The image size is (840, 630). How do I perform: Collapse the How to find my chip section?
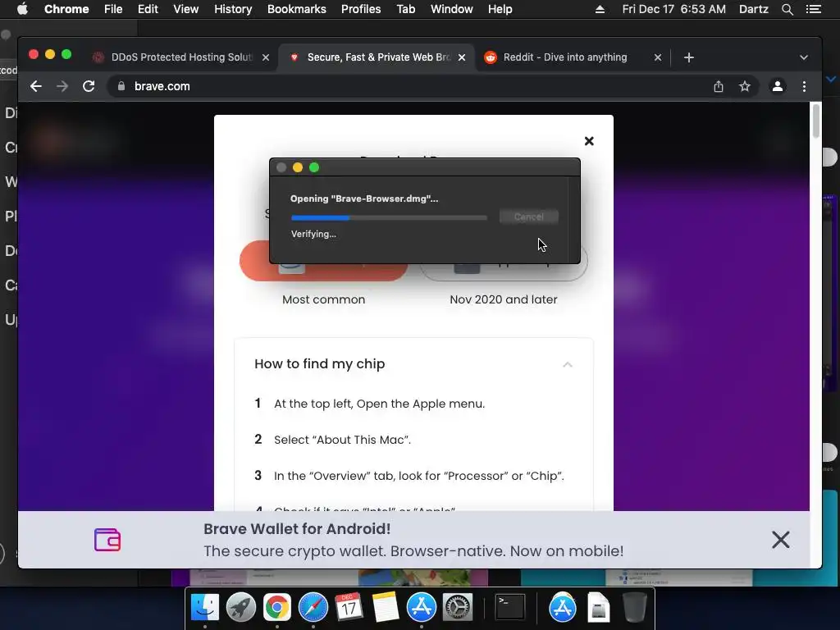568,364
